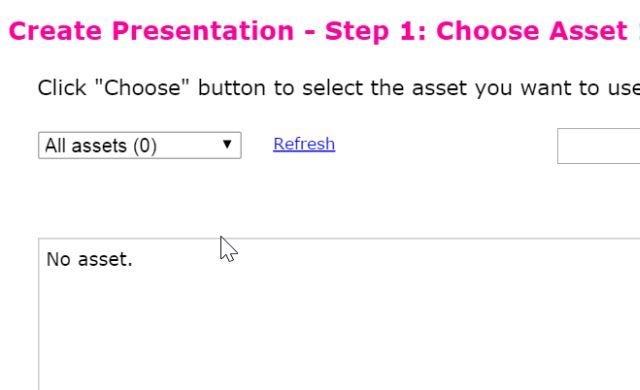Open the "All assets (0)" dropdown
Screen dimensions: 640x390
click(x=140, y=145)
